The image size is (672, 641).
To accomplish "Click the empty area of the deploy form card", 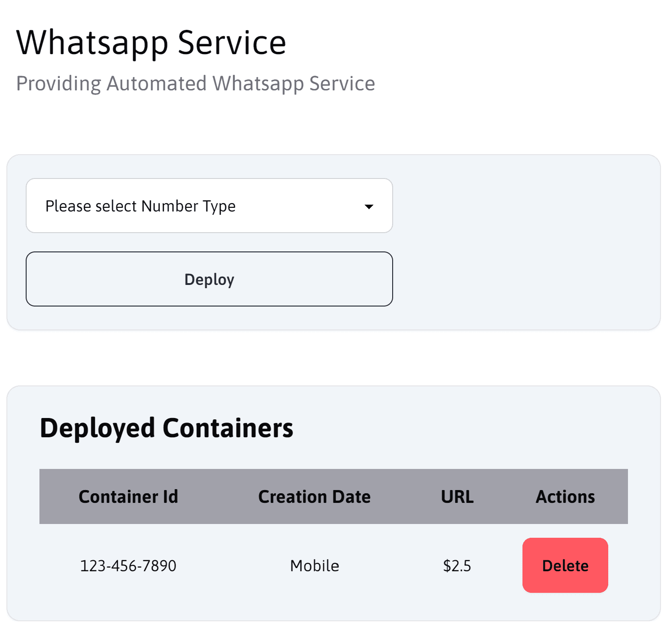I will (x=526, y=242).
